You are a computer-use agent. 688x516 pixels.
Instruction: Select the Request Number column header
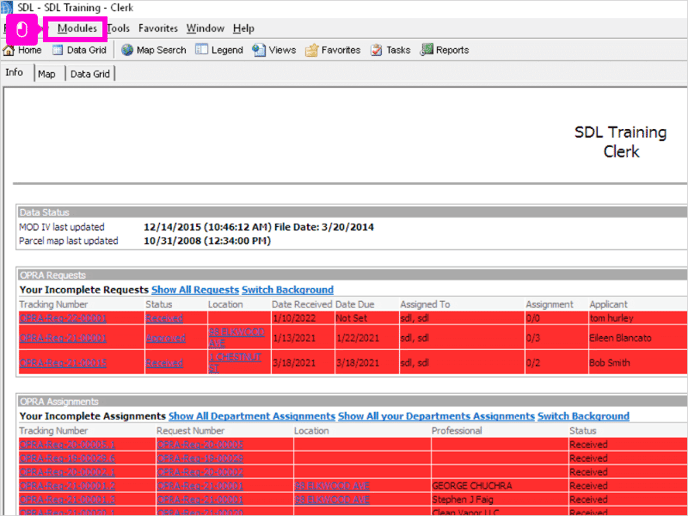190,431
